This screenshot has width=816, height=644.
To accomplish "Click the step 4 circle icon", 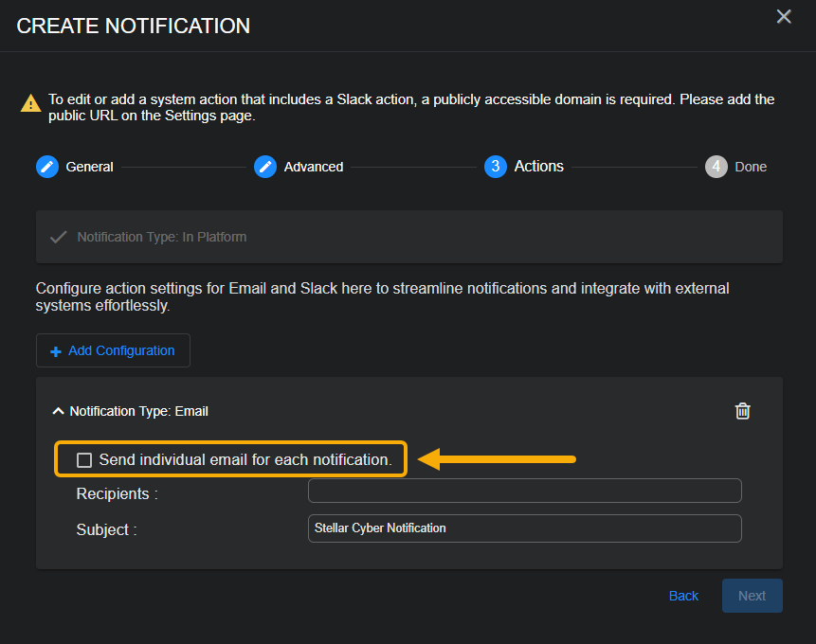I will point(716,167).
